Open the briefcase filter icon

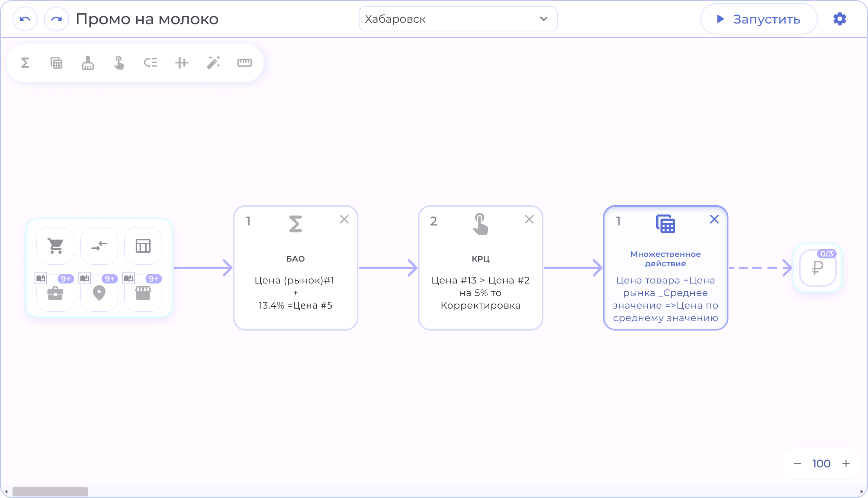[55, 293]
